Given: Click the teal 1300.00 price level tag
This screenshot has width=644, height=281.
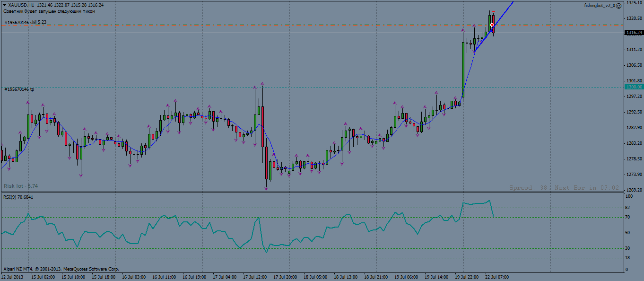Looking at the screenshot, I should coord(634,87).
